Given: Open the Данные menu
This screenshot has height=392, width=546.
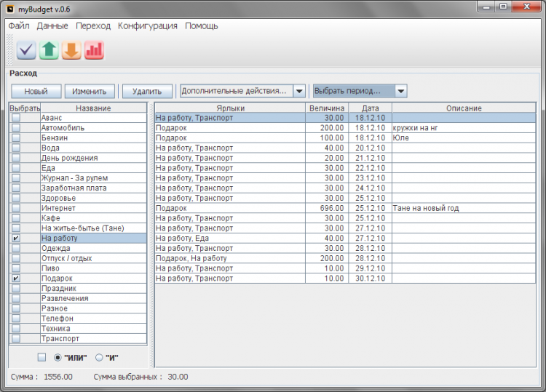Looking at the screenshot, I should click(52, 26).
